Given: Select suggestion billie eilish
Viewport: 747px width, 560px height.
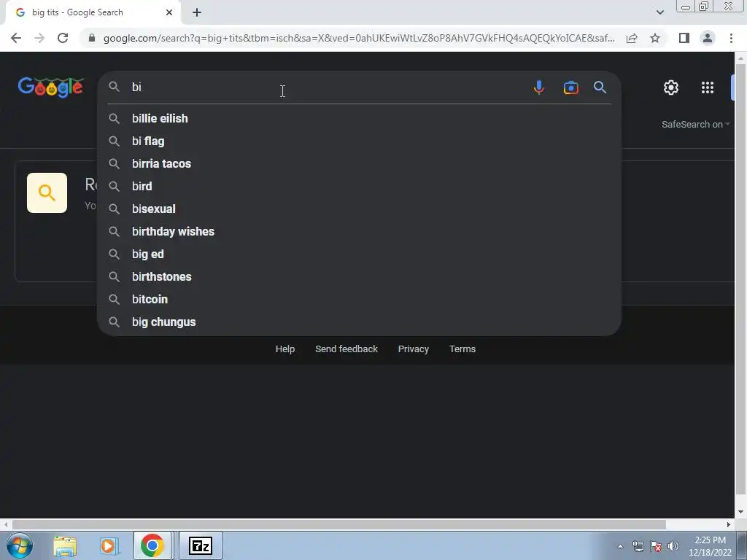Looking at the screenshot, I should pyautogui.click(x=359, y=119).
